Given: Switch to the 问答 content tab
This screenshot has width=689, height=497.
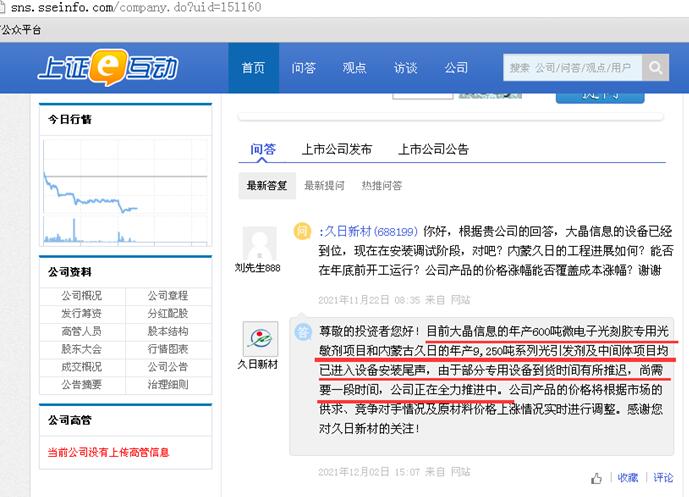Looking at the screenshot, I should click(263, 149).
